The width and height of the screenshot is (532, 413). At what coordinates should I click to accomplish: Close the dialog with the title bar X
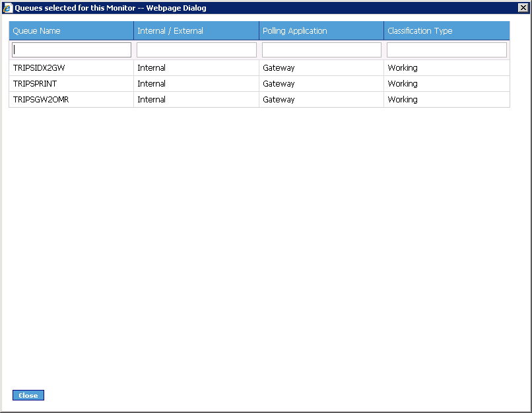(523, 7)
